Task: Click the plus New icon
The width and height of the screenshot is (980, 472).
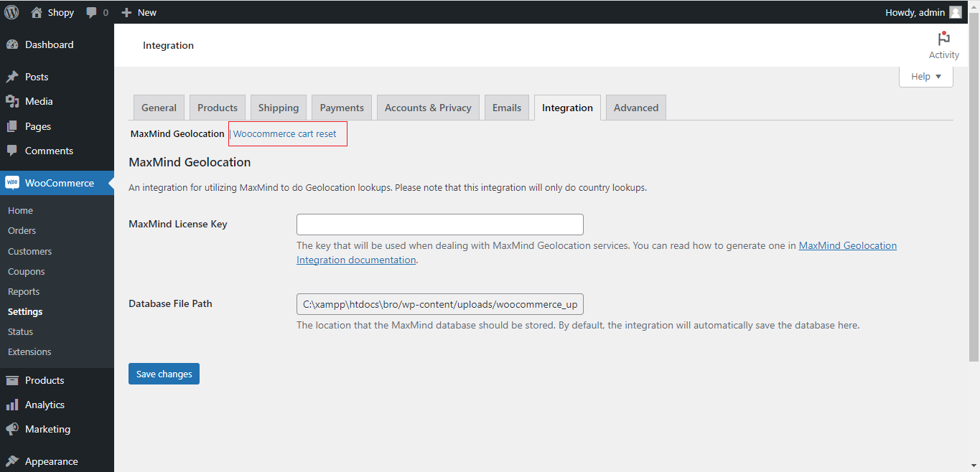Action: tap(126, 12)
